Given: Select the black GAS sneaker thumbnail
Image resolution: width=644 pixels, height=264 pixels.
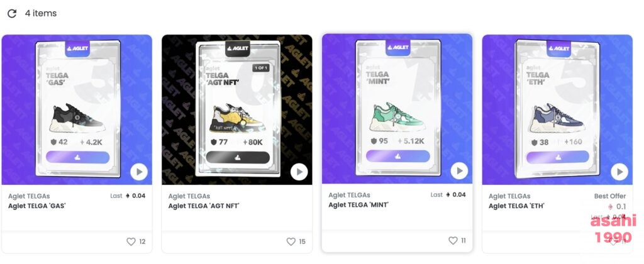Looking at the screenshot, I should 77,118.
